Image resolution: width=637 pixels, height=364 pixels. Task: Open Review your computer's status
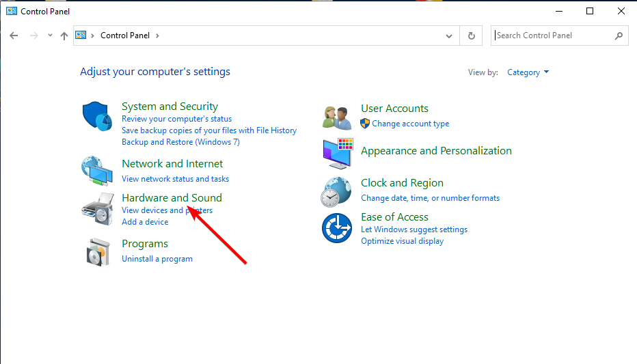click(x=177, y=119)
